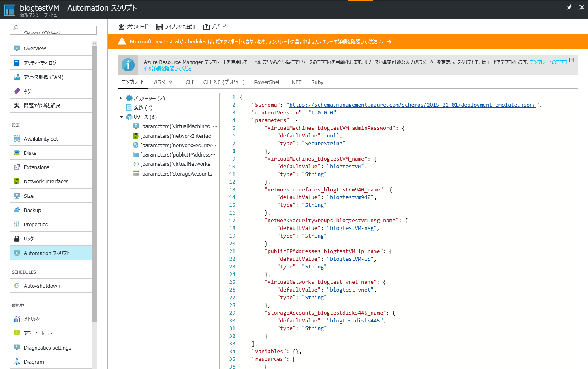Click ライブラリに追加 button
This screenshot has height=369, width=588.
[175, 26]
